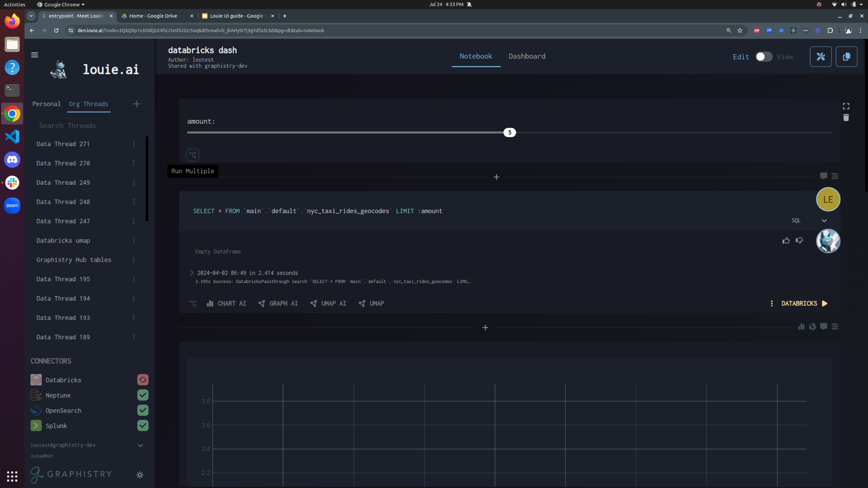The height and width of the screenshot is (488, 868).
Task: Add cell with plus below slider cell
Action: [x=496, y=177]
